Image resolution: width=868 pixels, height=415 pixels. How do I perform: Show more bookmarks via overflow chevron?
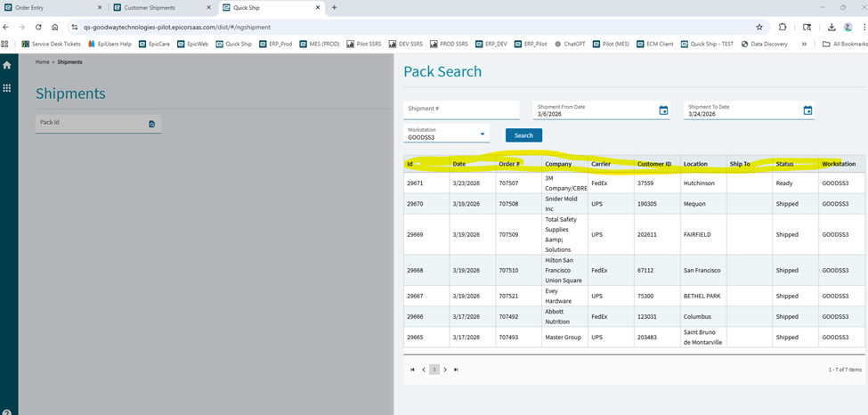click(805, 44)
